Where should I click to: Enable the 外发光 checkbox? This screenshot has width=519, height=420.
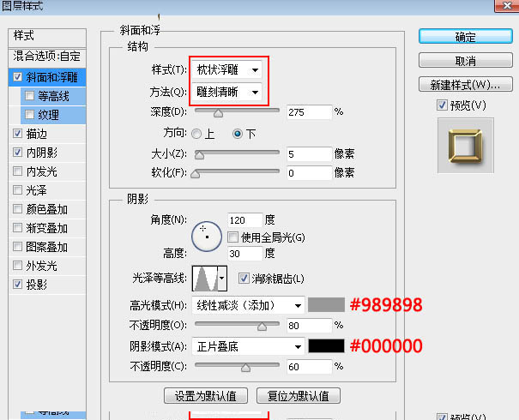(17, 265)
